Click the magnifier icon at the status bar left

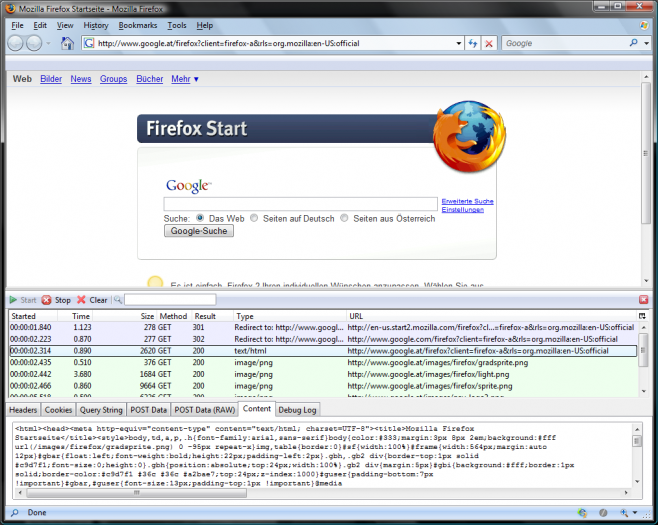point(15,512)
